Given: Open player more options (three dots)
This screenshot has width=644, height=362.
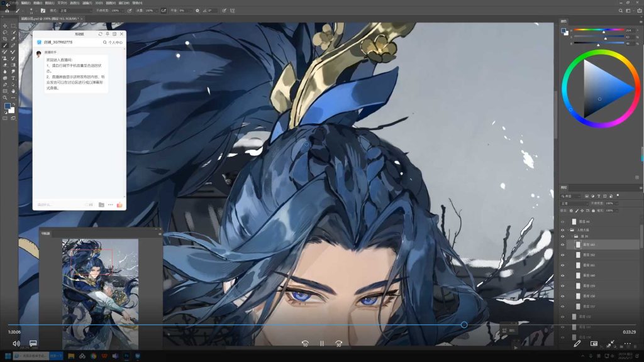Looking at the screenshot, I should tap(628, 344).
